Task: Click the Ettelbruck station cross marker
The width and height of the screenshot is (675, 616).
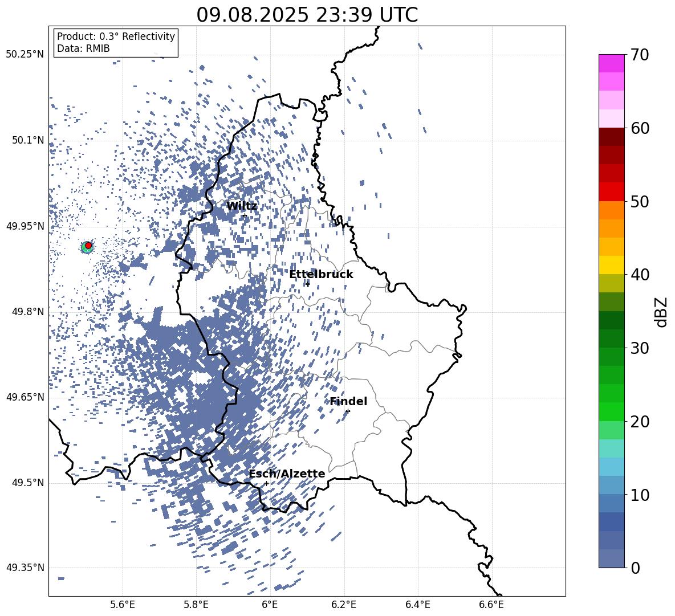Action: (x=307, y=284)
